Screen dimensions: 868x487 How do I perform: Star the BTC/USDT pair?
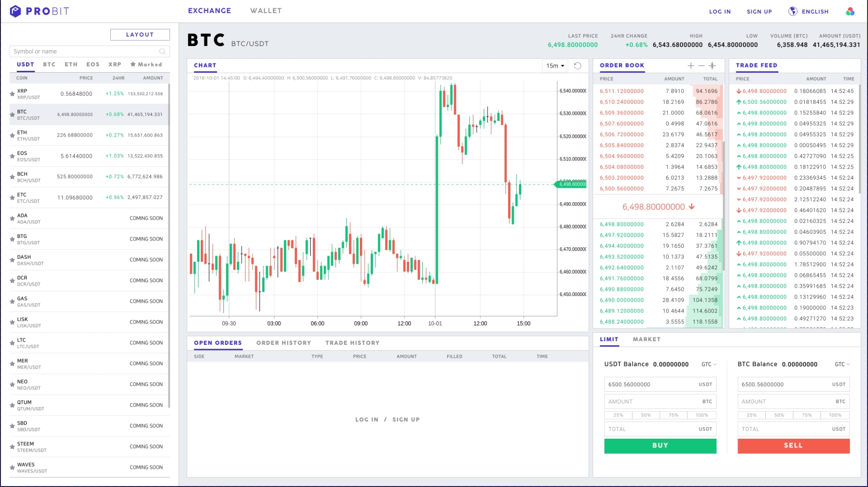coord(12,114)
